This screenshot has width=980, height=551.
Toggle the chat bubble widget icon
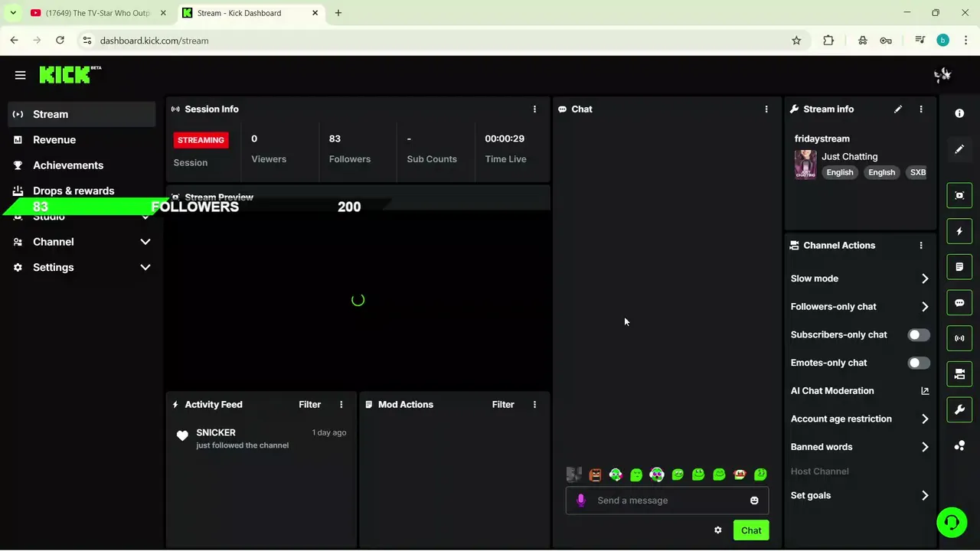959,303
